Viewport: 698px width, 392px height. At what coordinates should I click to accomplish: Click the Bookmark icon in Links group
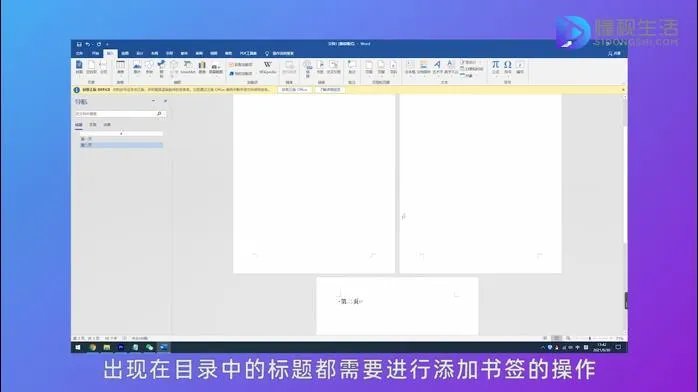click(x=320, y=67)
